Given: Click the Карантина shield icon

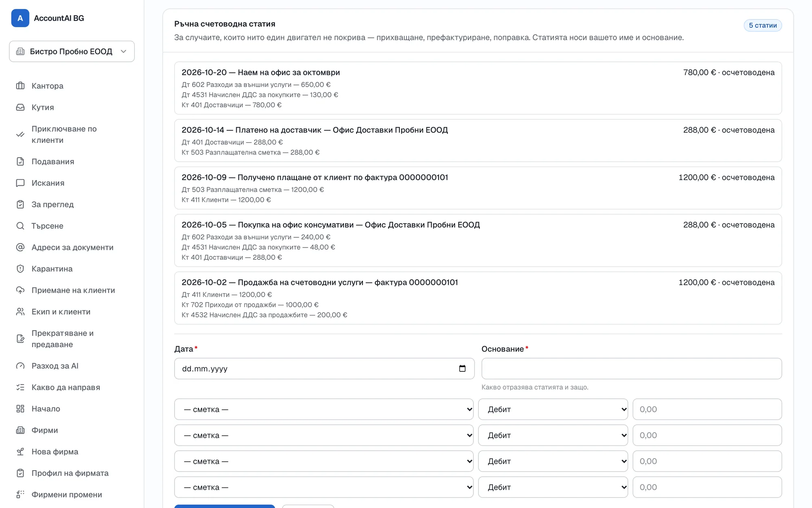Looking at the screenshot, I should click(x=20, y=269).
